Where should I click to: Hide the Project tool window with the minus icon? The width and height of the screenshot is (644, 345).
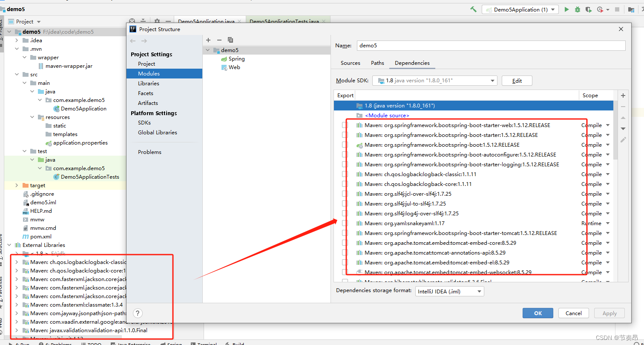click(169, 21)
